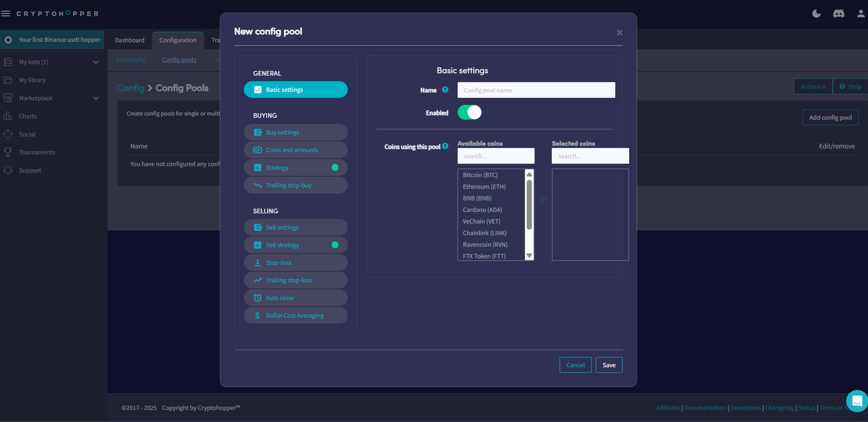Click the Marketplace store icon
The image size is (868, 422).
point(8,98)
